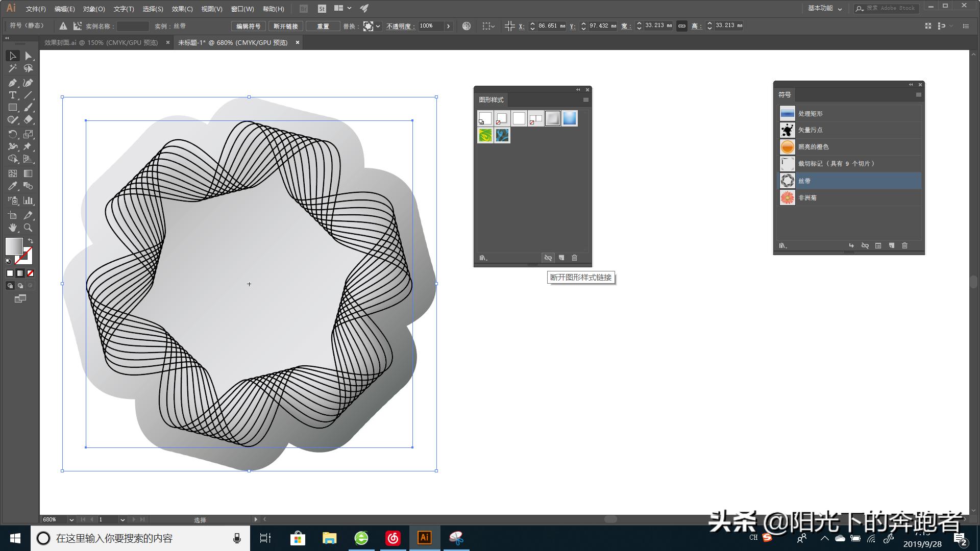Select the Pen tool
The width and height of the screenshot is (980, 551).
coord(12,83)
